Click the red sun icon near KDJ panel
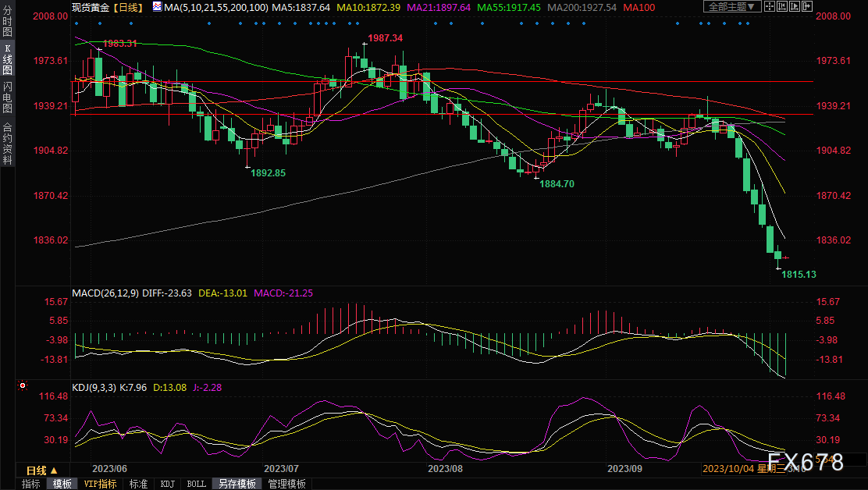The height and width of the screenshot is (490, 868). click(x=23, y=385)
